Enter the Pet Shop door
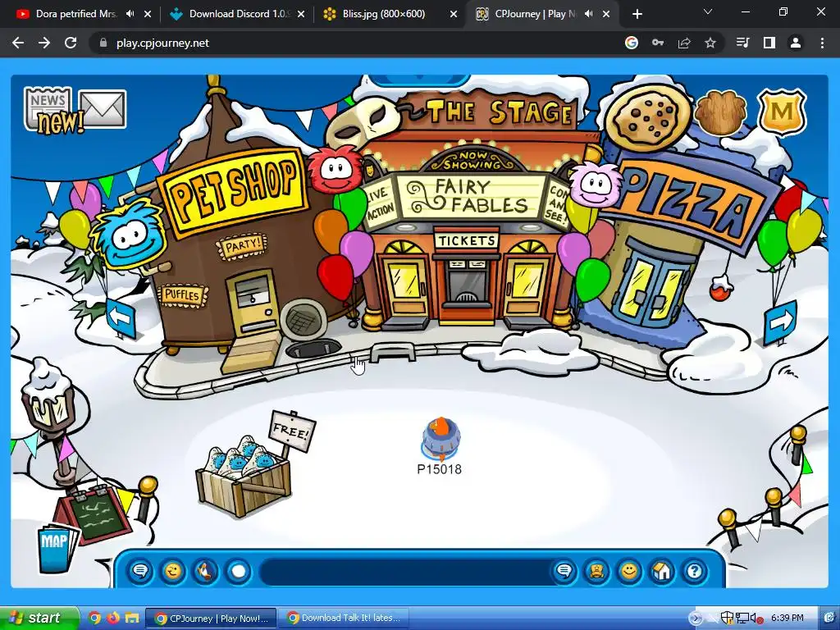This screenshot has width=840, height=630. coord(254,304)
